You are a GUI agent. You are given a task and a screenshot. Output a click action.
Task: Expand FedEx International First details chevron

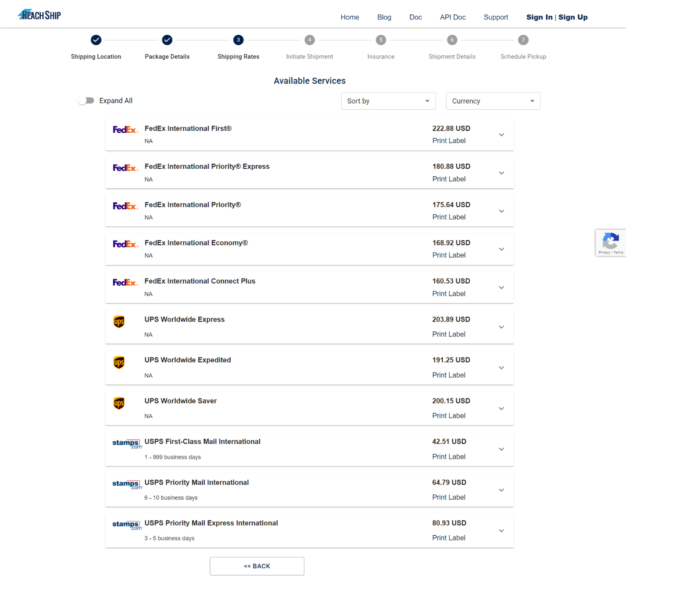click(501, 135)
